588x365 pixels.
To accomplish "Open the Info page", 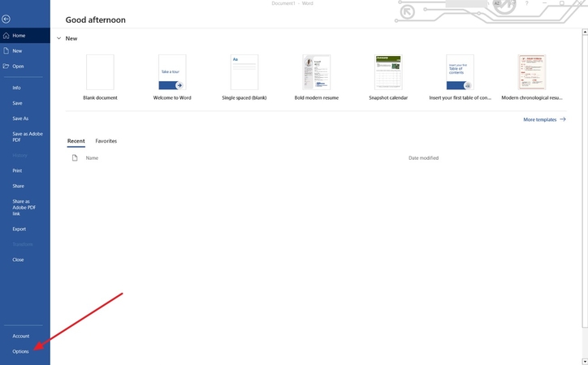I will click(x=16, y=88).
